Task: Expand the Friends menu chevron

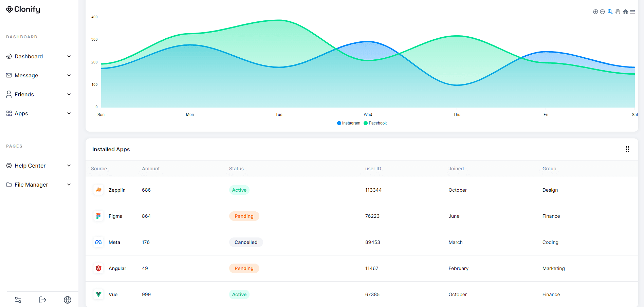Action: [x=69, y=94]
